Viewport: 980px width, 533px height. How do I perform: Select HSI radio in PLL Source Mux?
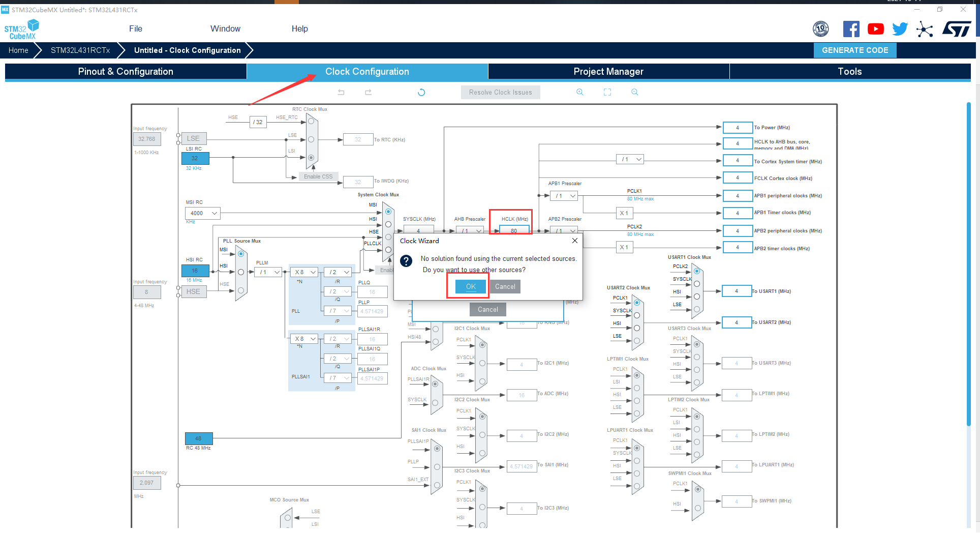coord(241,272)
